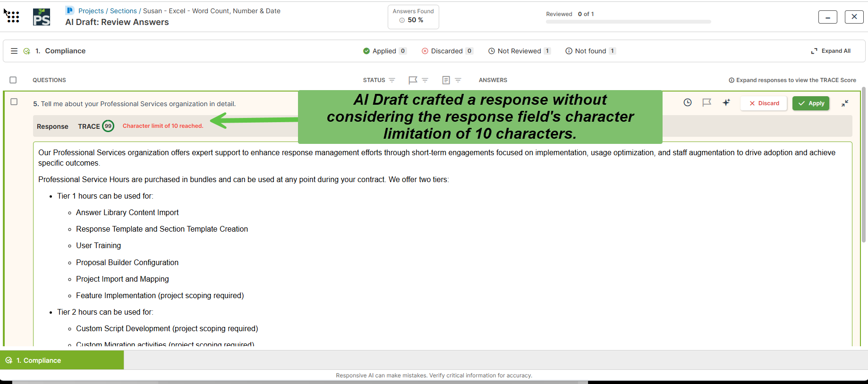Screen dimensions: 868x384
Task: Filter by Applied answers
Action: (384, 51)
